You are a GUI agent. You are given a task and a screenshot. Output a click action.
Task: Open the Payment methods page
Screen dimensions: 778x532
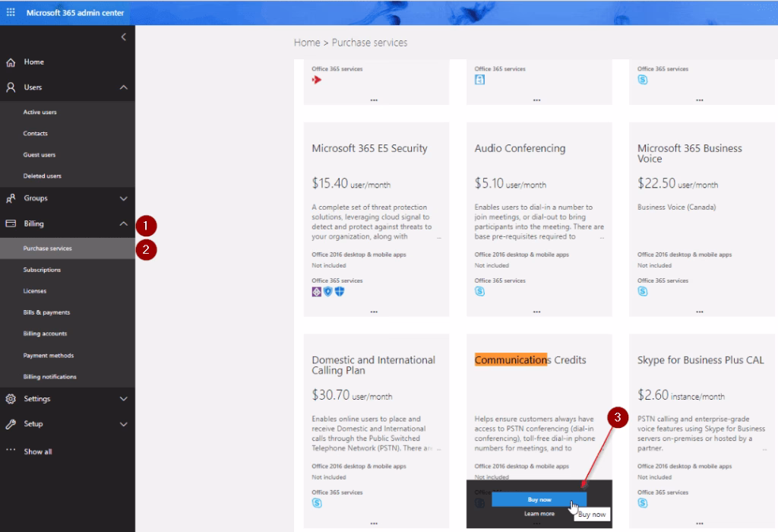coord(47,354)
